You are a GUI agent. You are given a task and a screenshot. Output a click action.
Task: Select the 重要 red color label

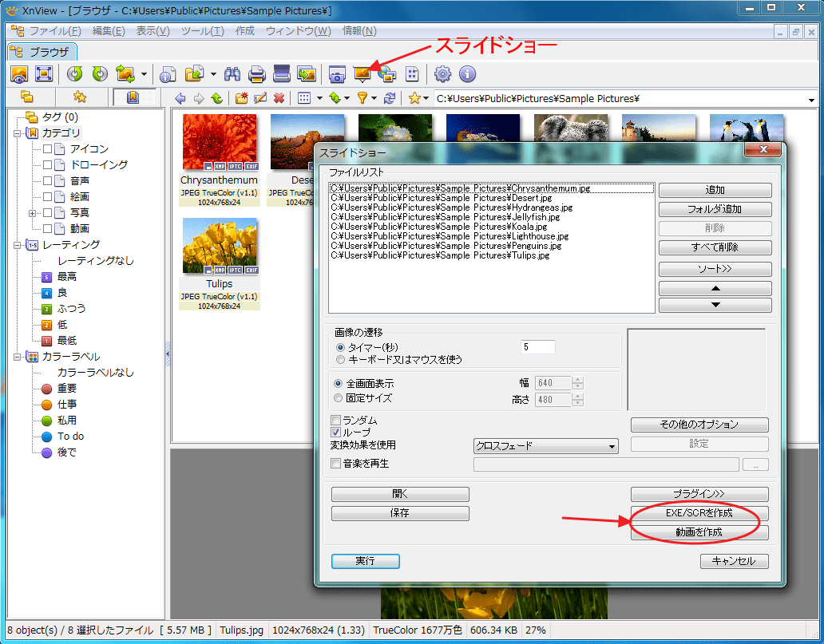tap(67, 389)
